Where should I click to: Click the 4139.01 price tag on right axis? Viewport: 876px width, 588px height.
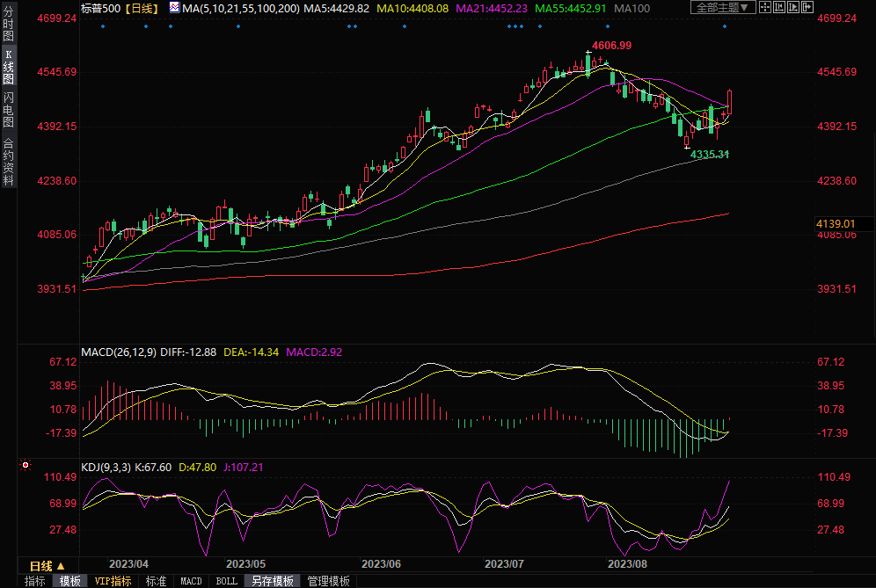[x=836, y=224]
